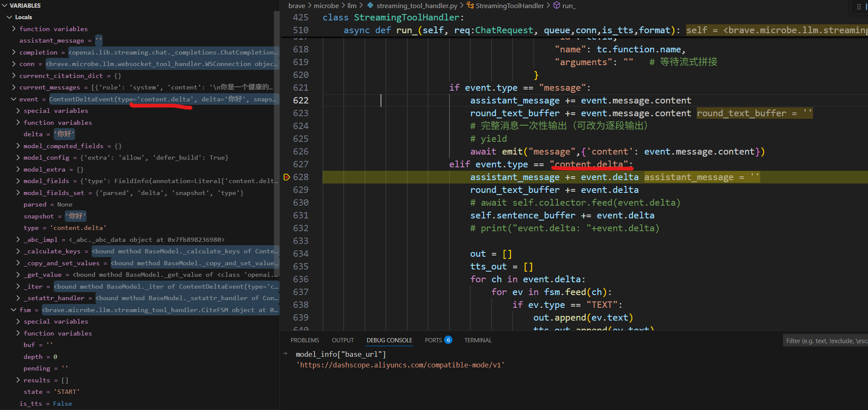Image resolution: width=868 pixels, height=410 pixels.
Task: Click the run_ method cube icon in breadcrumb
Action: (557, 6)
